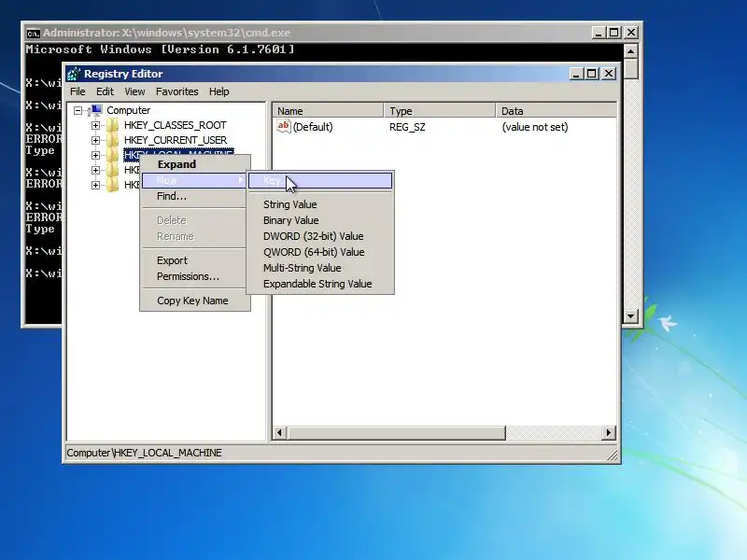Select the HKEY_CURRENT_USER tree item

[176, 140]
